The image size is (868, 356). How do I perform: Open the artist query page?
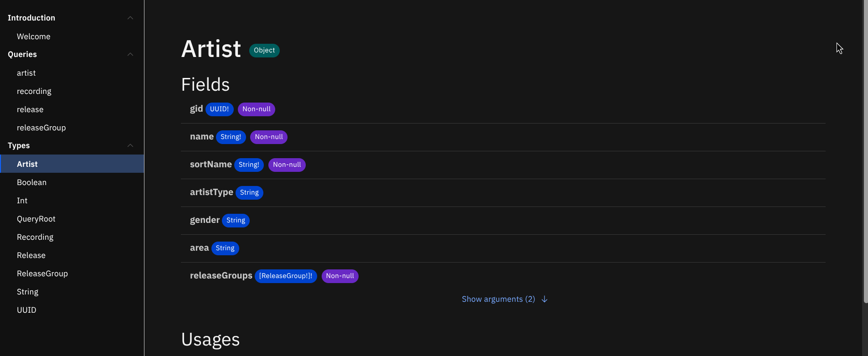[26, 73]
